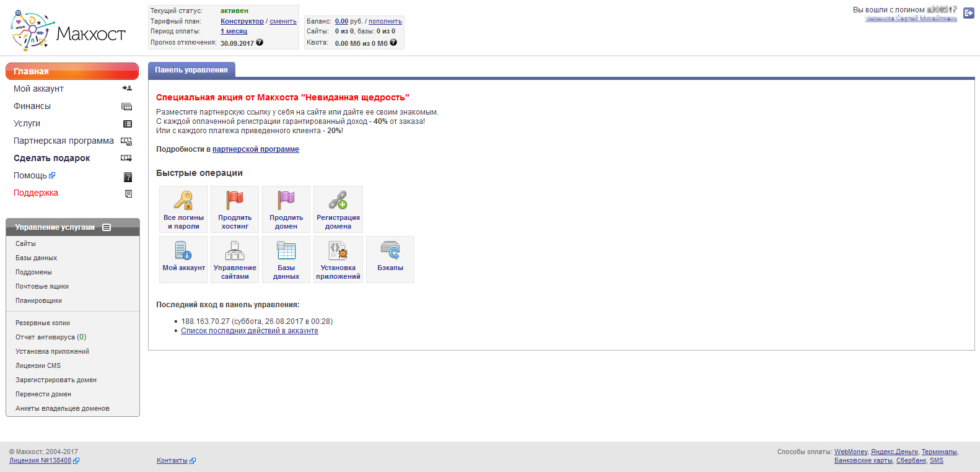Open Все логины и пароли keys icon
Viewport: 980px width, 472px height.
coord(183,200)
